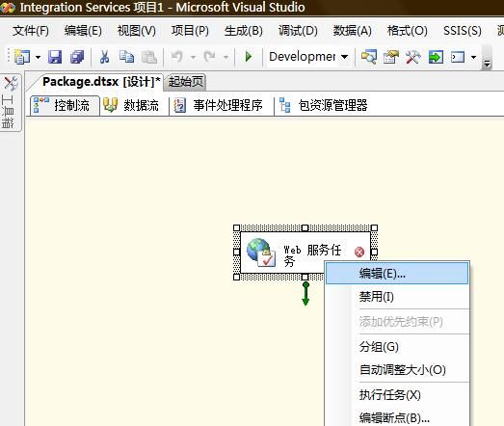This screenshot has height=426, width=504.
Task: Start debugging with the green play icon
Action: tap(249, 57)
